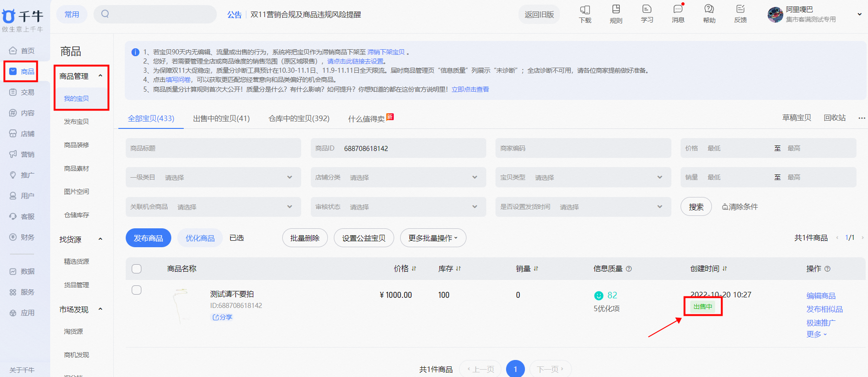Open the 关联机会商品 dropdown
This screenshot has height=377, width=868.
click(x=213, y=207)
